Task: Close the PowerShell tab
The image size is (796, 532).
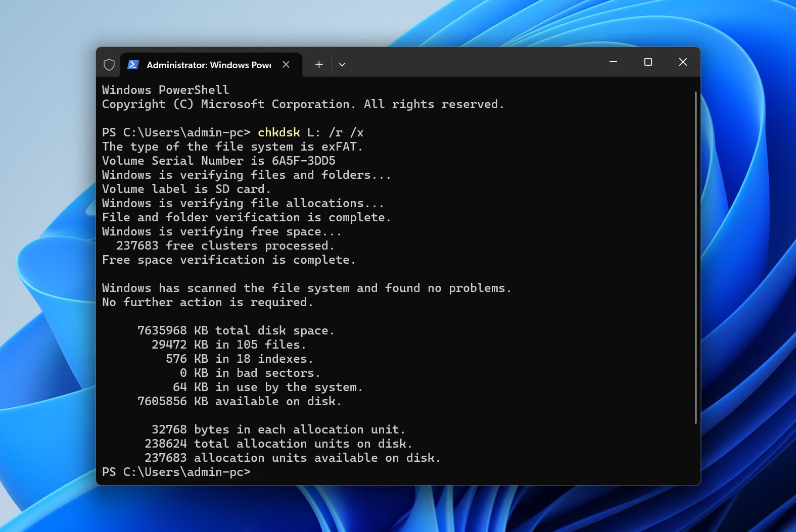Action: point(286,65)
